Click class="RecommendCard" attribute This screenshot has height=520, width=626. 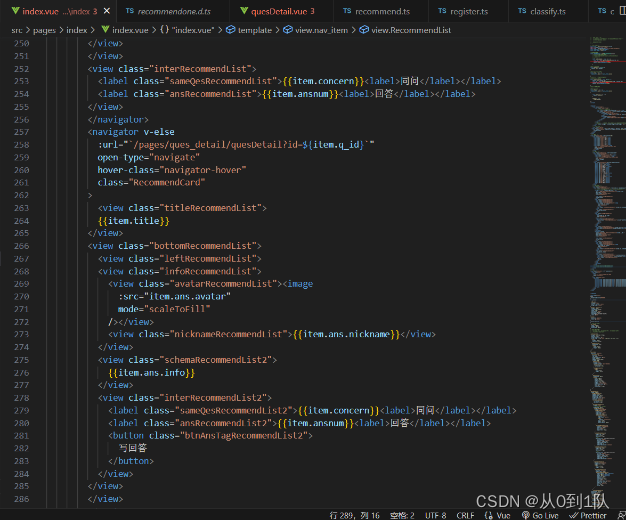point(151,183)
